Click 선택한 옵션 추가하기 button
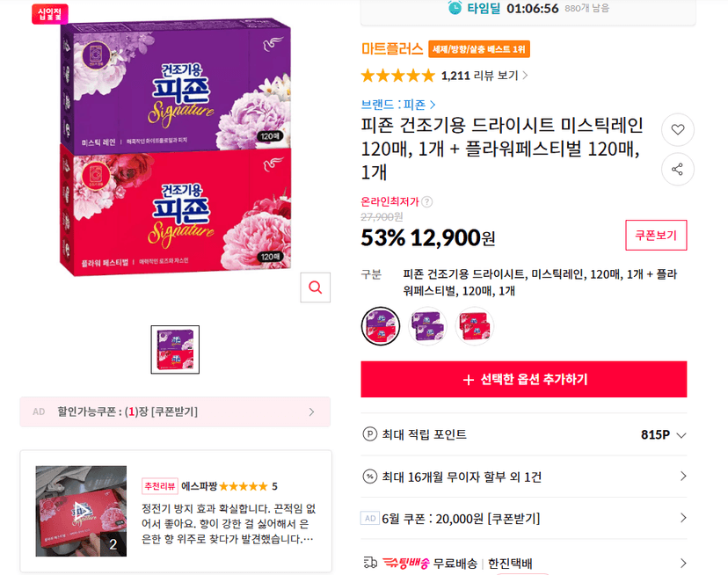This screenshot has width=728, height=575. tap(524, 379)
